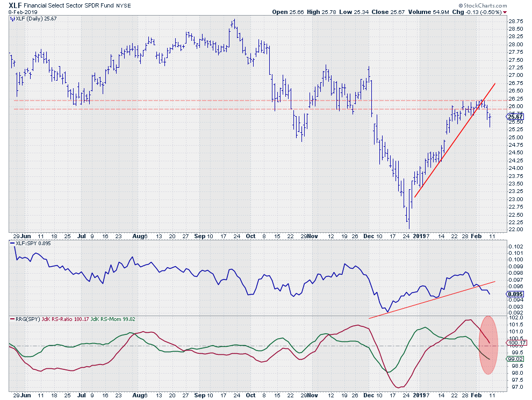Click the 0.098 ratio axis label
The image size is (532, 400).
pos(516,273)
